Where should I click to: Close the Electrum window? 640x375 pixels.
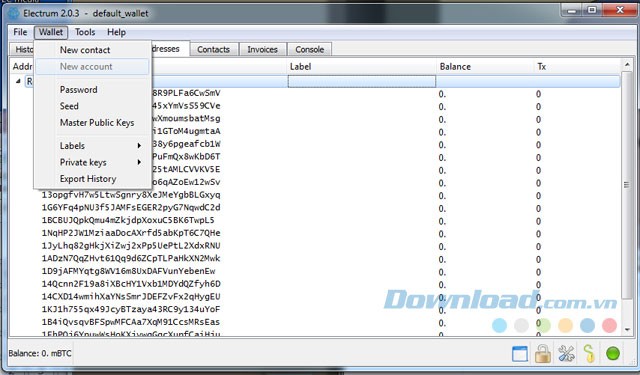pyautogui.click(x=619, y=10)
